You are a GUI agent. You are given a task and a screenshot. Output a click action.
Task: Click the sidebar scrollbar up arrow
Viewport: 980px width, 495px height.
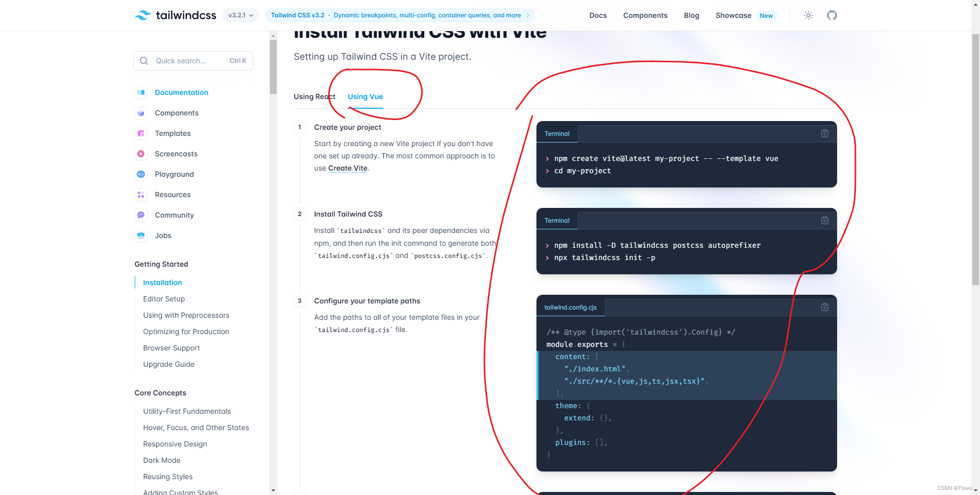pos(273,36)
